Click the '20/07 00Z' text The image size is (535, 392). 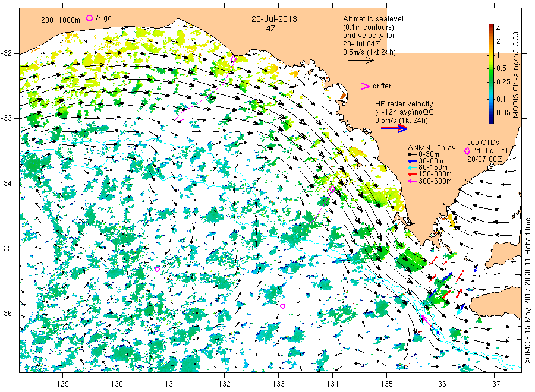[x=484, y=159]
